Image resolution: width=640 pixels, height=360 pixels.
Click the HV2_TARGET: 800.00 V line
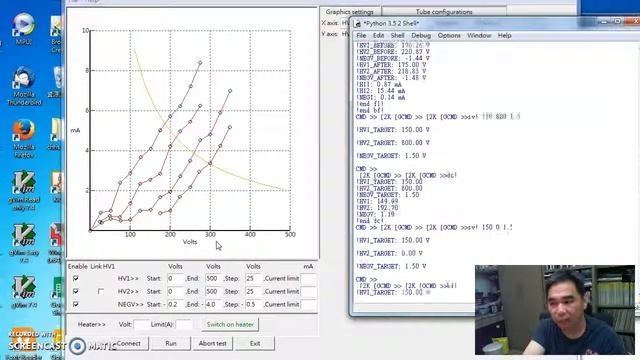tap(393, 143)
